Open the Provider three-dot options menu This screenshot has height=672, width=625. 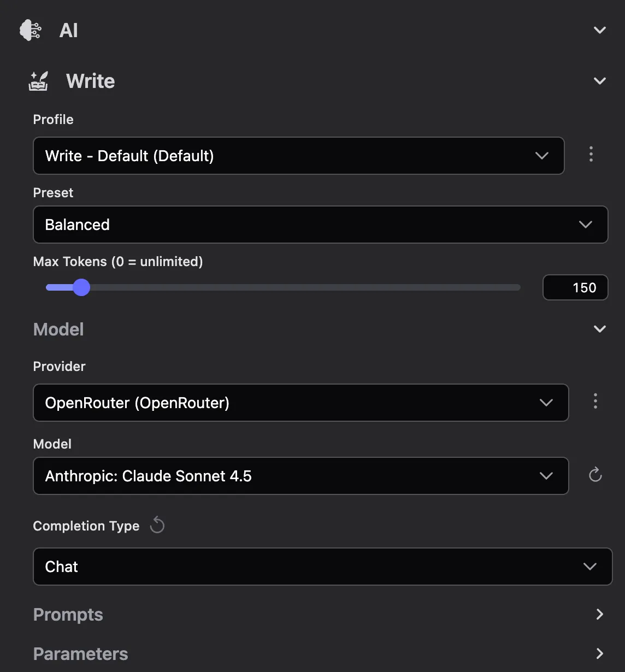[595, 402]
